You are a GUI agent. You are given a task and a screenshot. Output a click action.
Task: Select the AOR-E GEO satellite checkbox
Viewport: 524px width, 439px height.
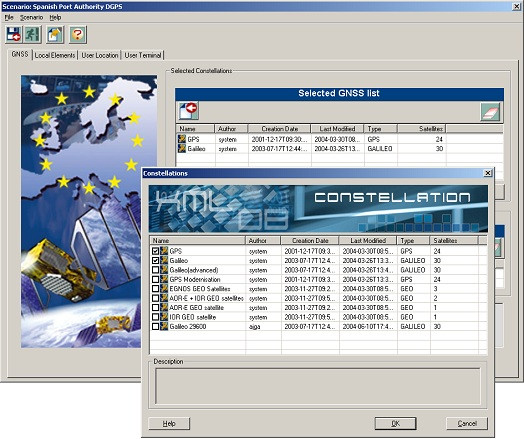tap(155, 307)
